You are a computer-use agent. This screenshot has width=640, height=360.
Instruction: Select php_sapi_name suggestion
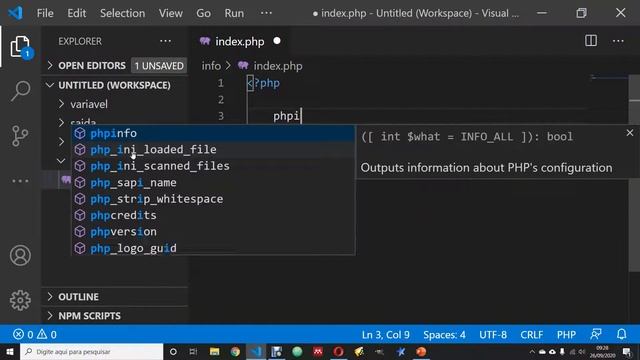(x=214, y=182)
